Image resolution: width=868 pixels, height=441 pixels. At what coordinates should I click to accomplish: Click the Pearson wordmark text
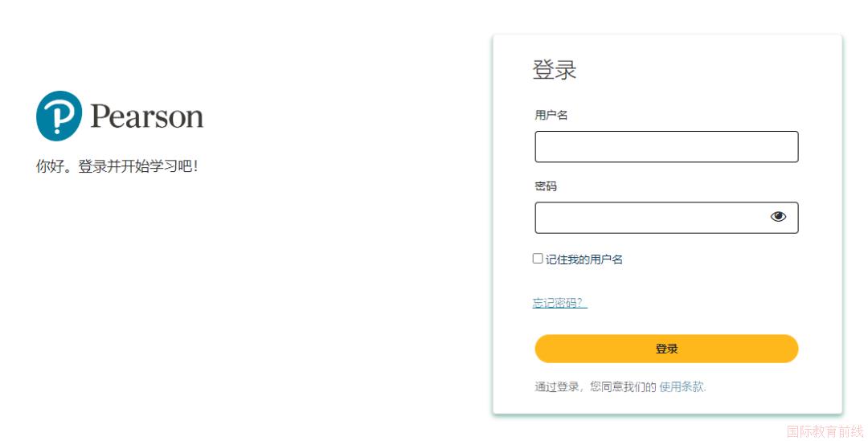pos(147,116)
